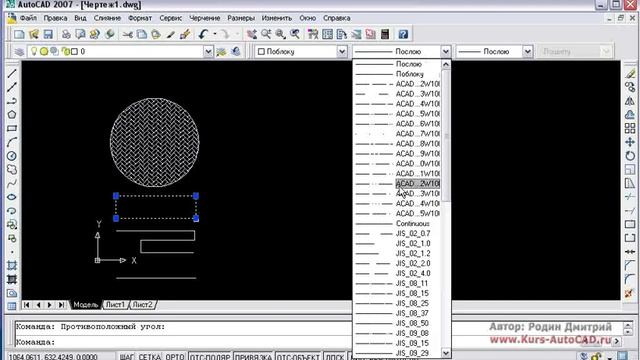The image size is (640, 360).
Task: Select the Rectangle draw tool
Action: click(12, 129)
